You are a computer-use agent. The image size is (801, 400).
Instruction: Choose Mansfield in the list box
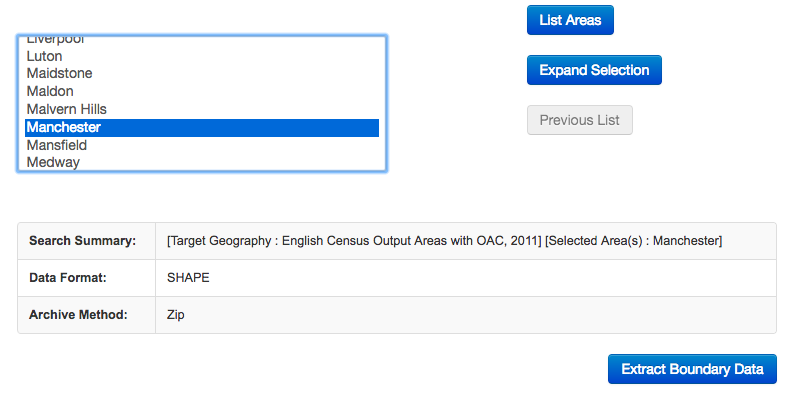click(x=202, y=145)
